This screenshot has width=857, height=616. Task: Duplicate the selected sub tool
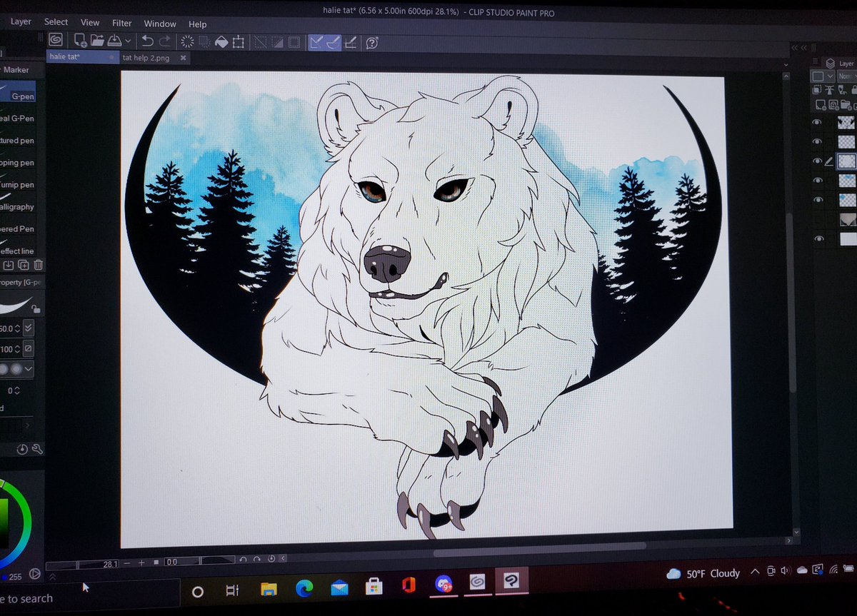[x=24, y=266]
